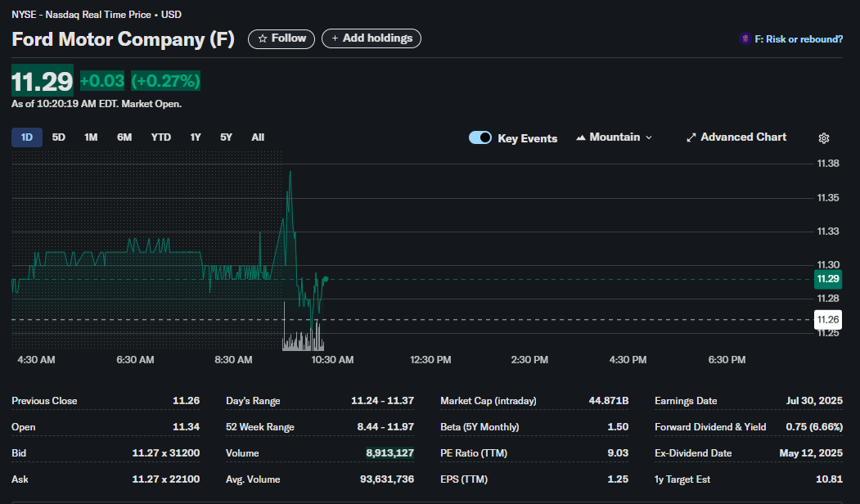860x504 pixels.
Task: Click the PE Ratio (TTM) value 9.03
Action: (x=618, y=453)
